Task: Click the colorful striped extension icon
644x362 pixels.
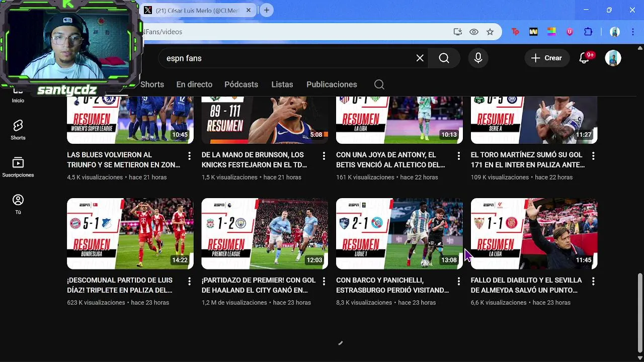Action: [x=551, y=32]
